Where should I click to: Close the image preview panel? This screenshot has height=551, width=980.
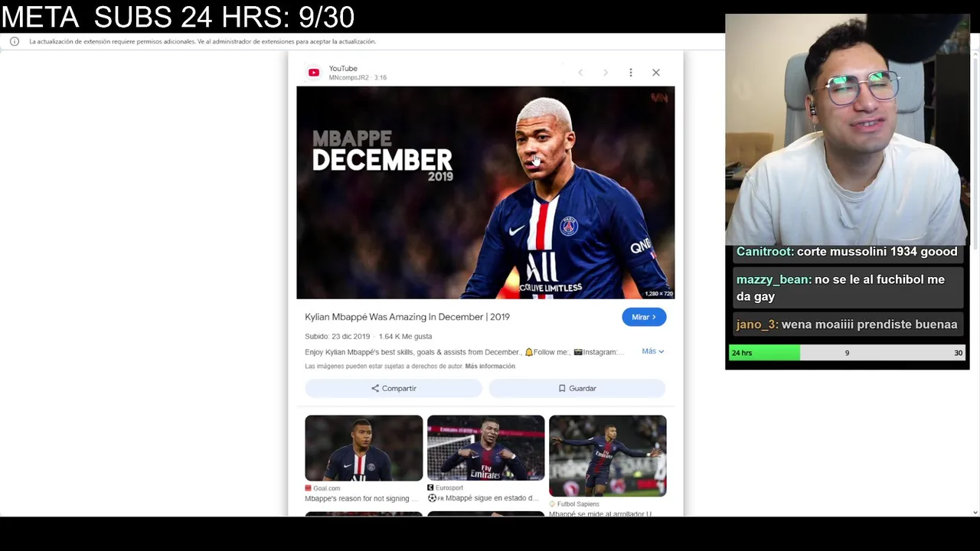coord(656,73)
